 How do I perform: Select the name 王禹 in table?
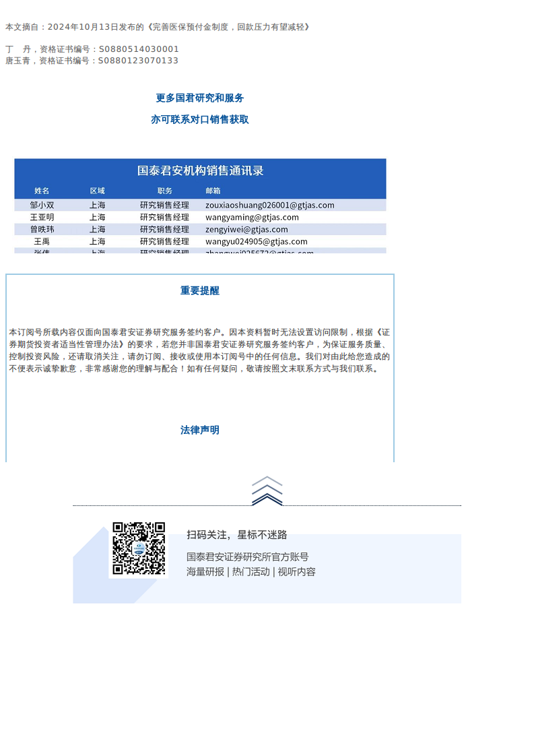coord(42,241)
